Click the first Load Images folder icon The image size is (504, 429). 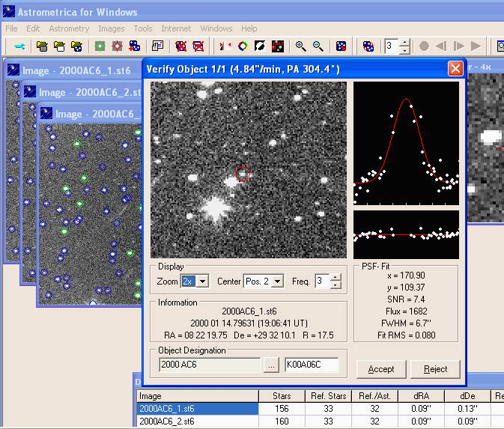point(42,46)
